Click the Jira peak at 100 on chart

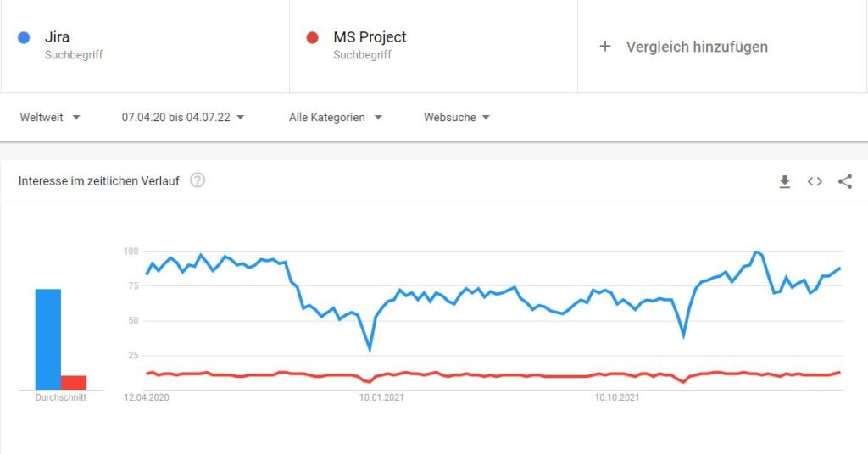click(x=756, y=252)
